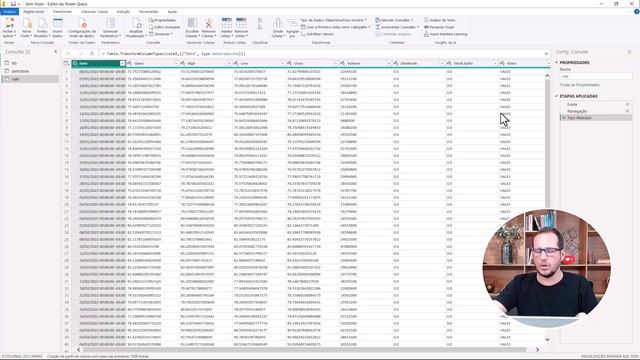
Task: Click the Fonte step gear icon
Action: click(627, 104)
